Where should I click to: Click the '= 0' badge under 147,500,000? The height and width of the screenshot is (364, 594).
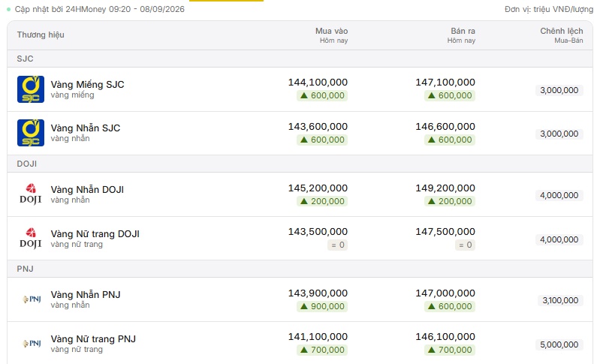coord(465,245)
